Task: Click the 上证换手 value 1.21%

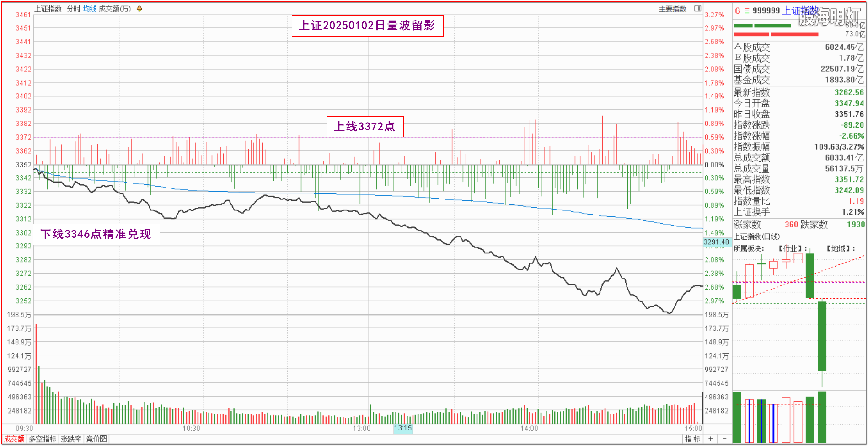Action: click(x=853, y=212)
